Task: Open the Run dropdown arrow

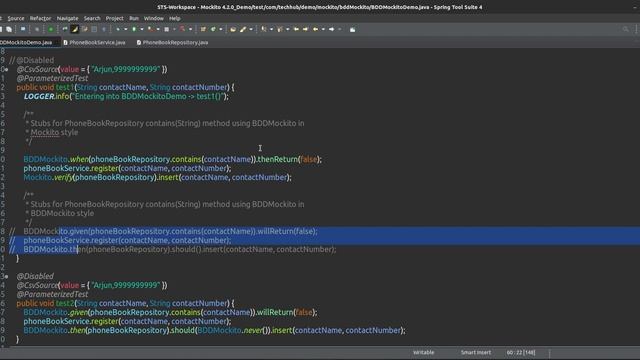Action: coord(142,29)
